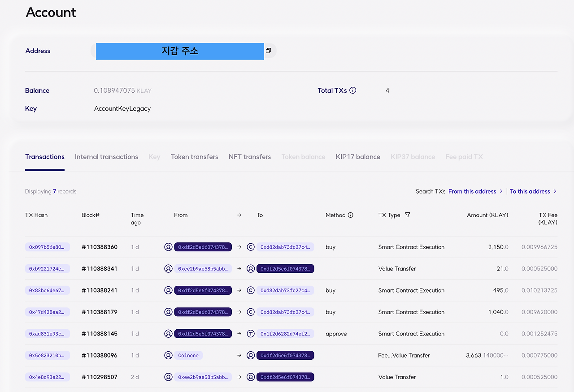The width and height of the screenshot is (574, 392).
Task: Click recipient account icon in #110388096 row
Action: coord(251,355)
